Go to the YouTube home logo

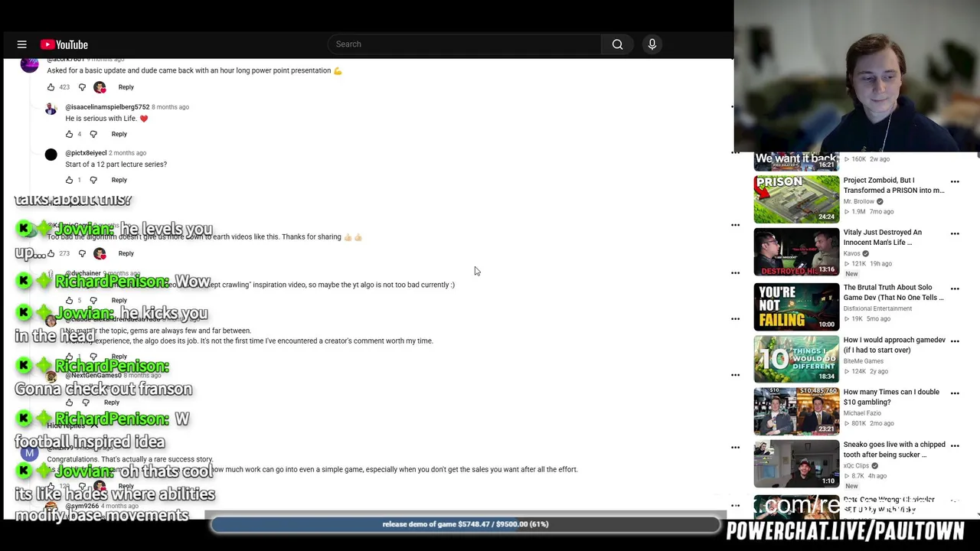[x=64, y=44]
